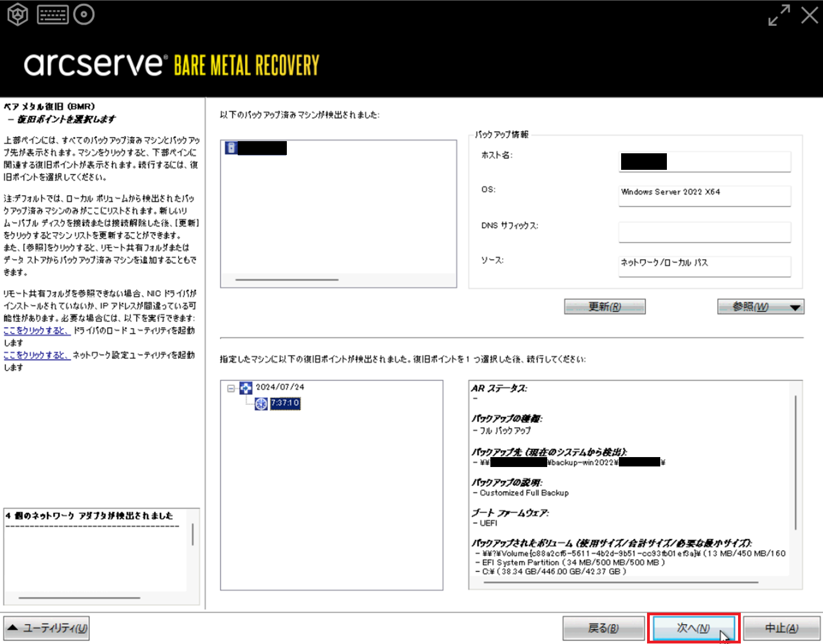Click the 2024/07/24 date node icon
The image size is (823, 644).
(246, 388)
